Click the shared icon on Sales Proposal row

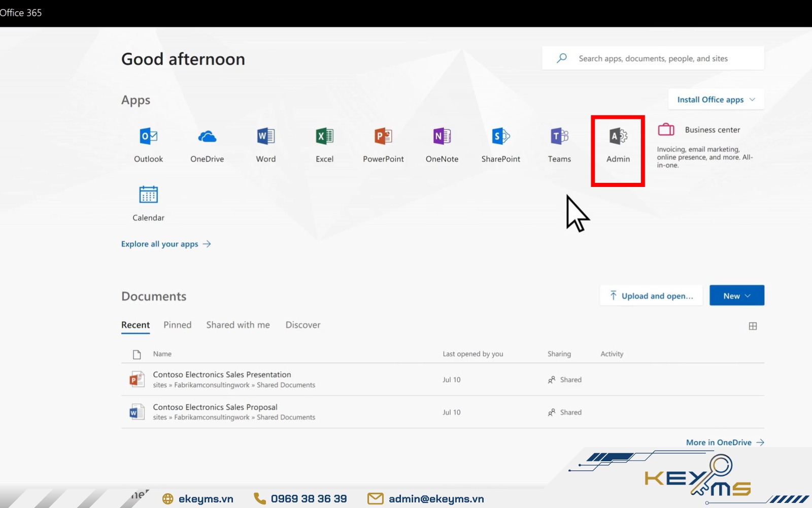[551, 412]
